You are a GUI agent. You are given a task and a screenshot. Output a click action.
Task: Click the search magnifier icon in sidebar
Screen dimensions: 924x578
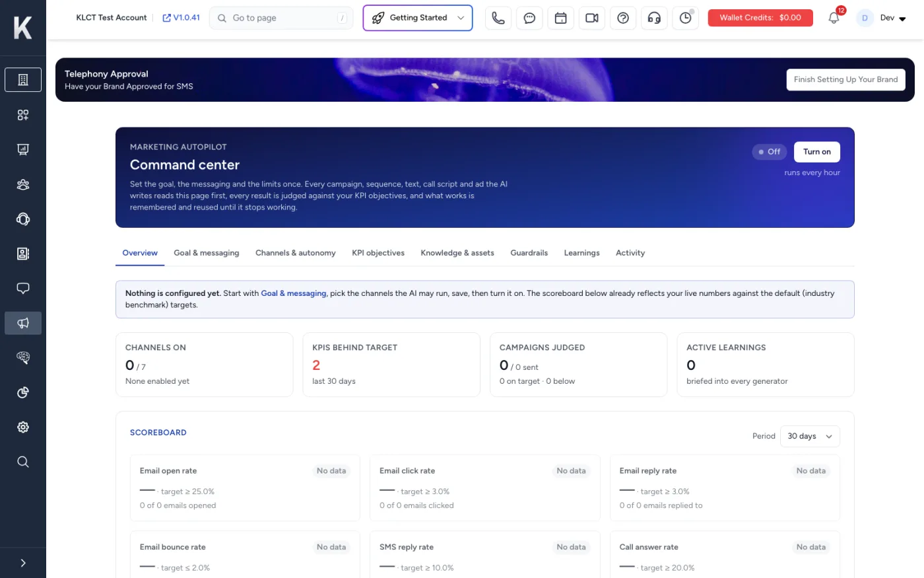click(x=23, y=462)
